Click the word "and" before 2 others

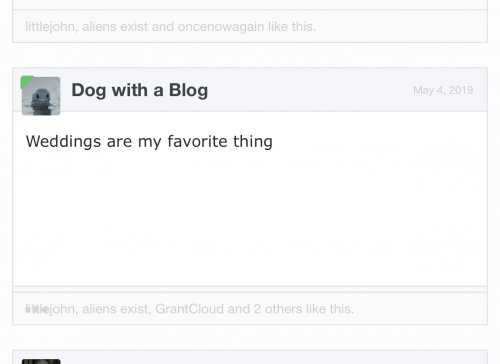(239, 309)
